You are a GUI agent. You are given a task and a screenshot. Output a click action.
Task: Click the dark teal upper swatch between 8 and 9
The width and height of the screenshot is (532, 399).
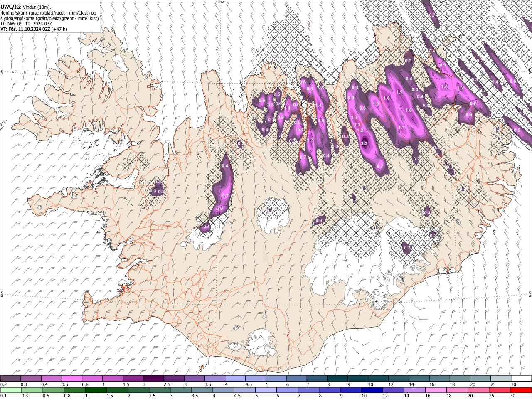tap(337, 378)
